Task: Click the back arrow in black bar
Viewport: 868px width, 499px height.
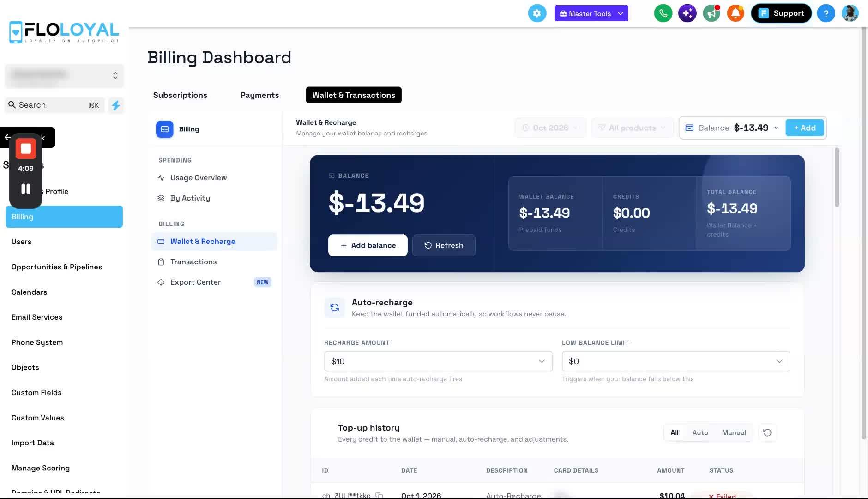Action: coord(7,137)
